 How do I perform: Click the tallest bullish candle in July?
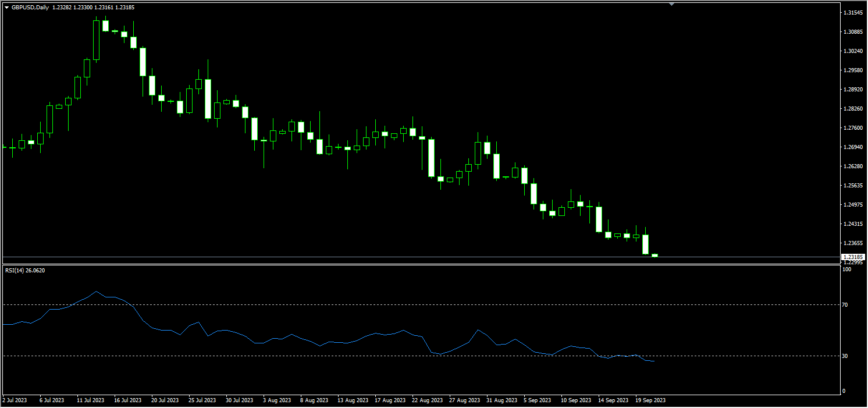pyautogui.click(x=96, y=40)
